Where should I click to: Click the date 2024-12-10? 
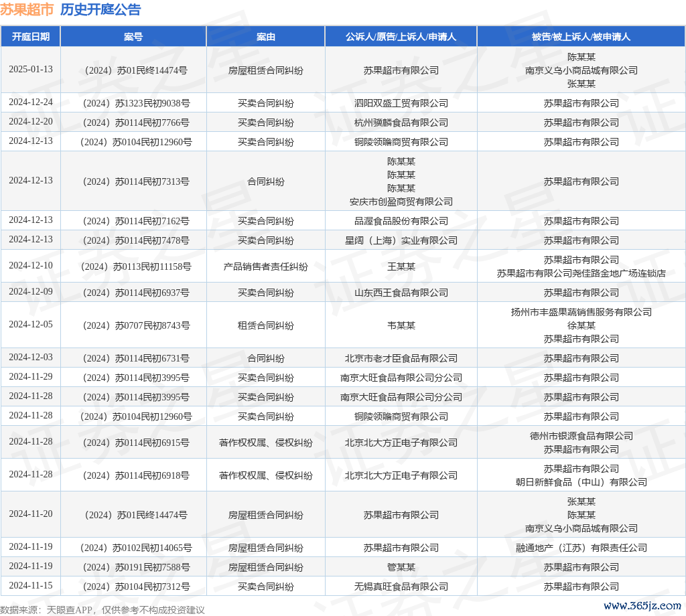pos(31,266)
